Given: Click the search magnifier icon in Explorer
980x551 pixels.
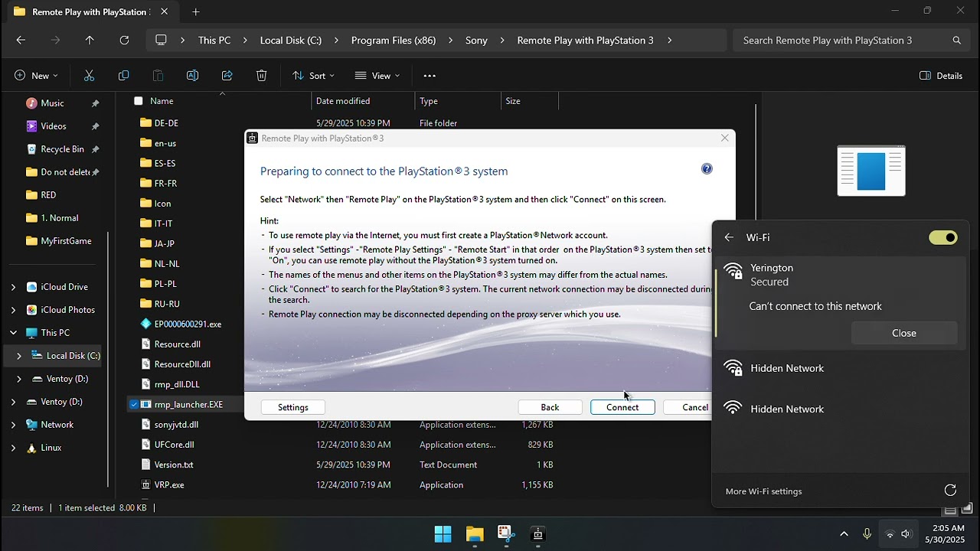Looking at the screenshot, I should 956,40.
